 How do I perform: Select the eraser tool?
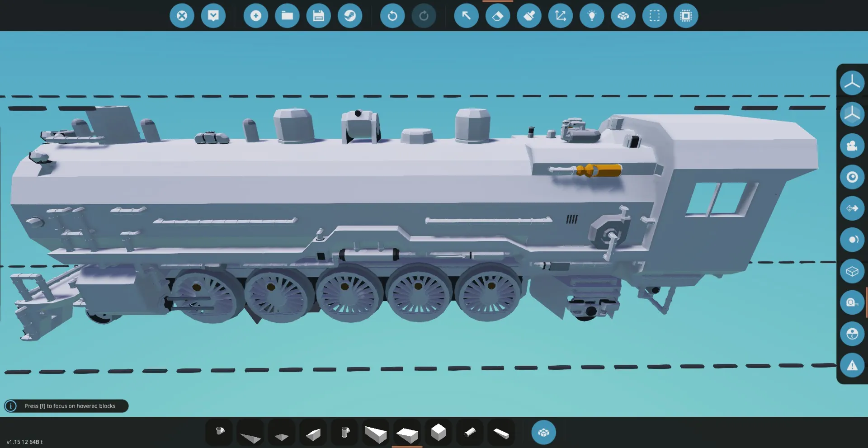point(497,16)
